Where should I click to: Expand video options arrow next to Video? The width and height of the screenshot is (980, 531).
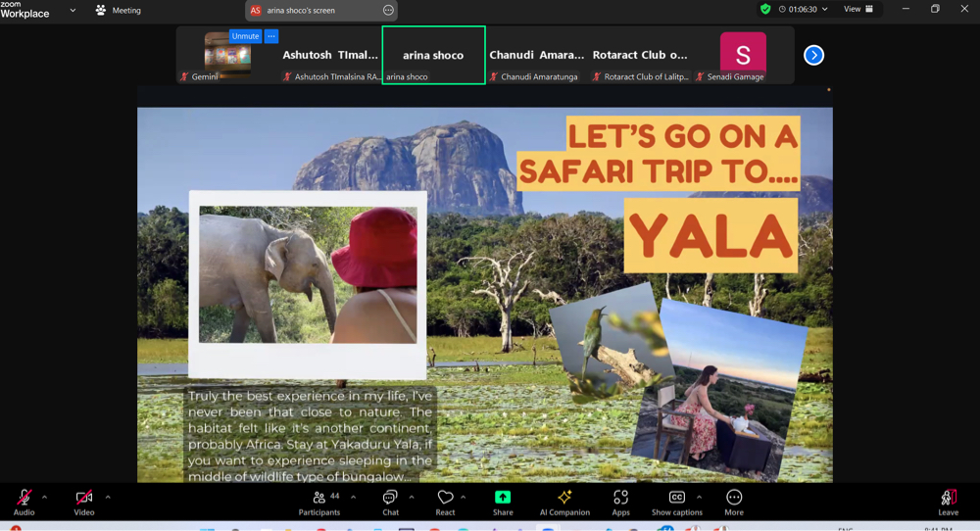click(108, 497)
